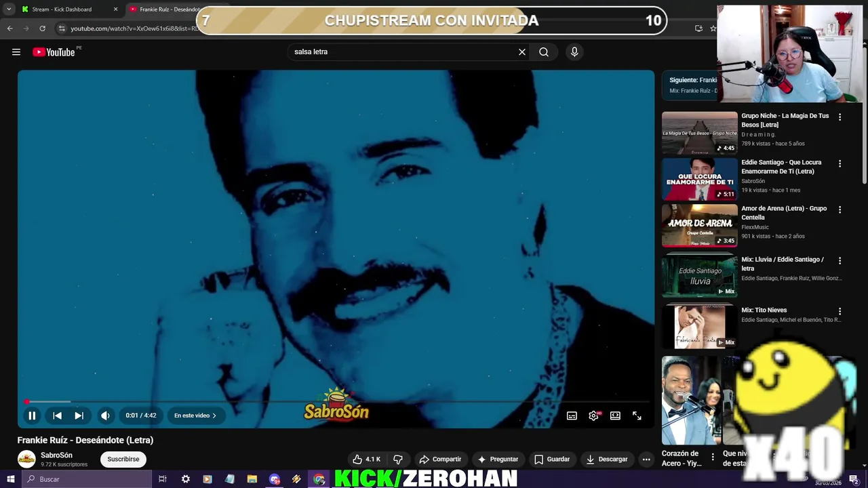
Task: Open the browser tab search dropdown arrow
Action: (x=8, y=9)
